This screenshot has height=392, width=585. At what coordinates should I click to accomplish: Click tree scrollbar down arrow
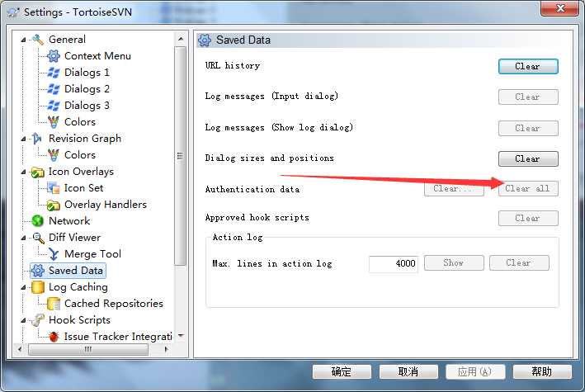click(x=181, y=335)
